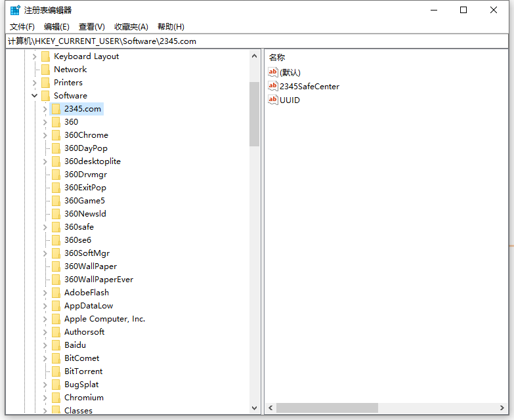
Task: Click the registry path address bar
Action: (256, 41)
